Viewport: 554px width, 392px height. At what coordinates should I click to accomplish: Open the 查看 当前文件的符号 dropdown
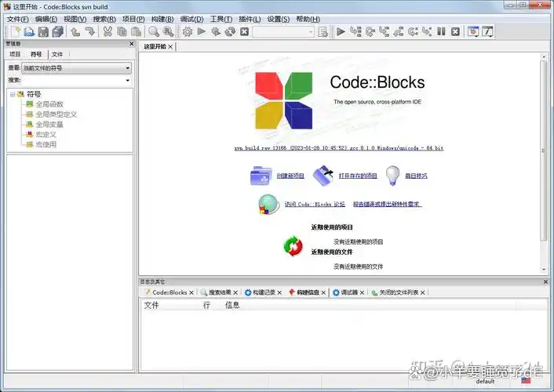pos(77,67)
